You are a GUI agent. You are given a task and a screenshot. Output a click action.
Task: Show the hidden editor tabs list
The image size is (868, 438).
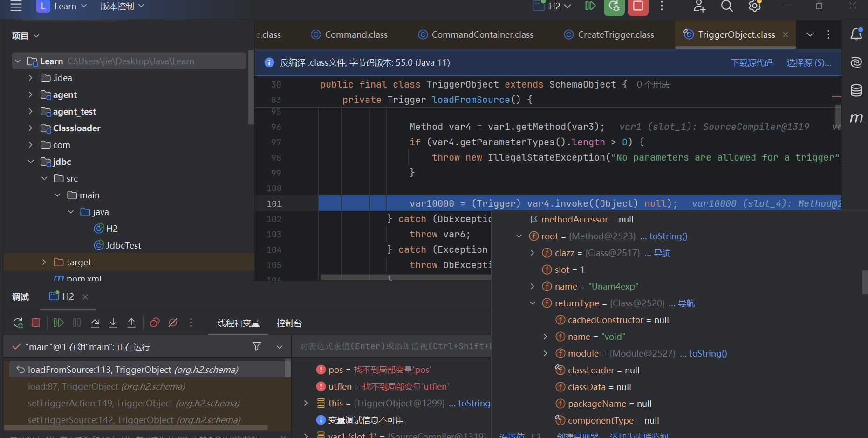pyautogui.click(x=810, y=34)
